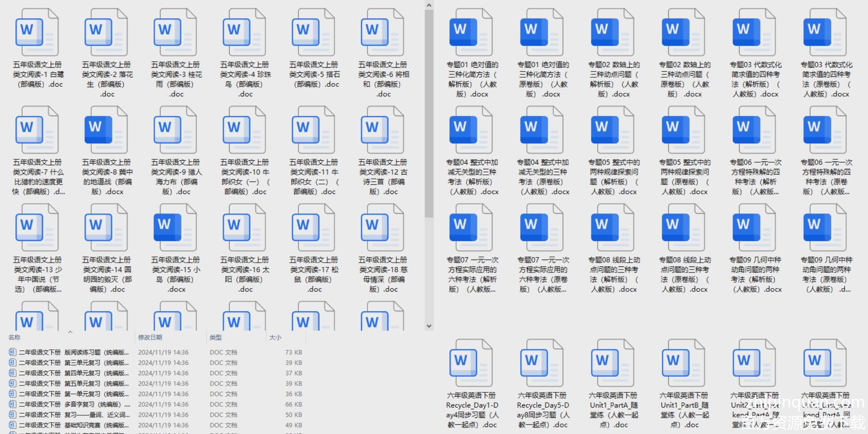Viewport: 868px width, 434px height.
Task: Select the Unit1_PartB_随堂练 Word icon
Action: point(684,363)
